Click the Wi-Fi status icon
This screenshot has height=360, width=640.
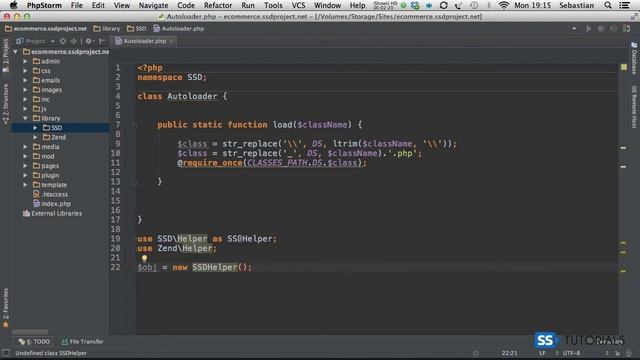tap(504, 5)
